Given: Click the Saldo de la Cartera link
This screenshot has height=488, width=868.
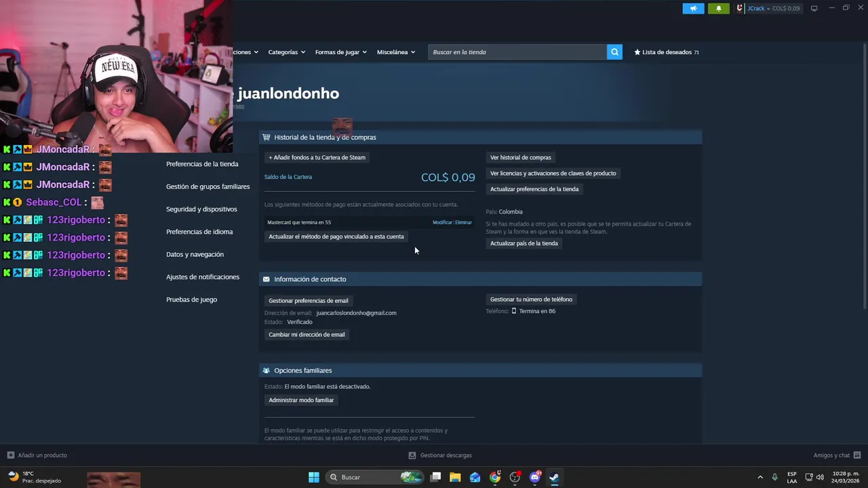Looking at the screenshot, I should coord(288,177).
